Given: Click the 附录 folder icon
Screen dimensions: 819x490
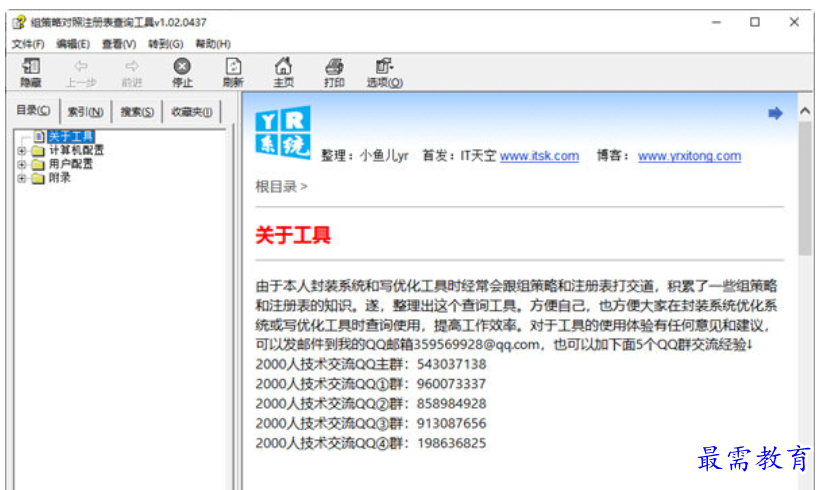Looking at the screenshot, I should 38,179.
